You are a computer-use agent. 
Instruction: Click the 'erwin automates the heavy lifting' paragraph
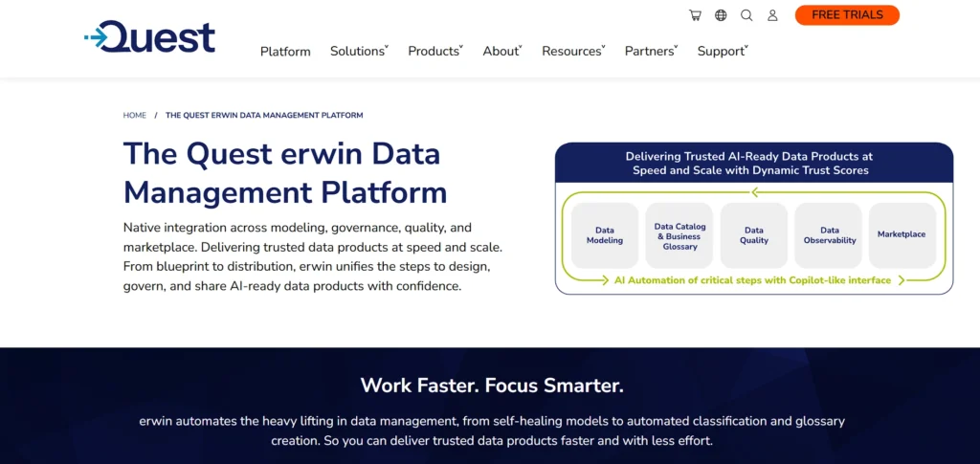coord(492,431)
